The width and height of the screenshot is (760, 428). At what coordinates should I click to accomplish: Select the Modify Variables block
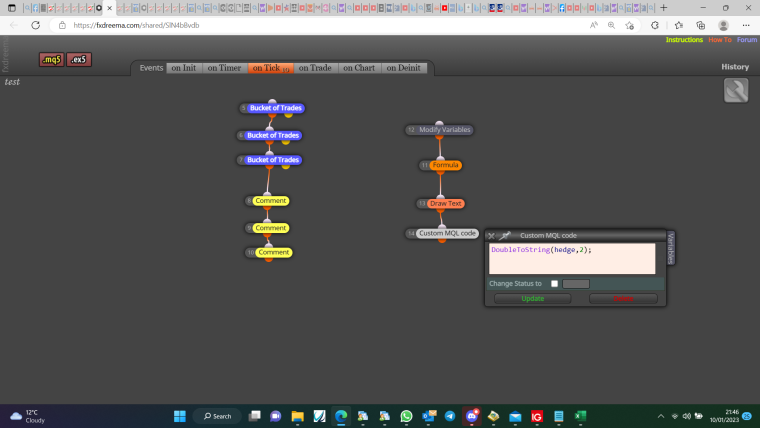pyautogui.click(x=444, y=130)
